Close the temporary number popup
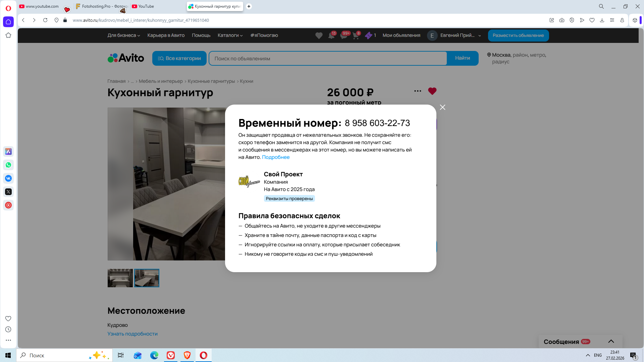644x362 pixels. click(x=442, y=107)
